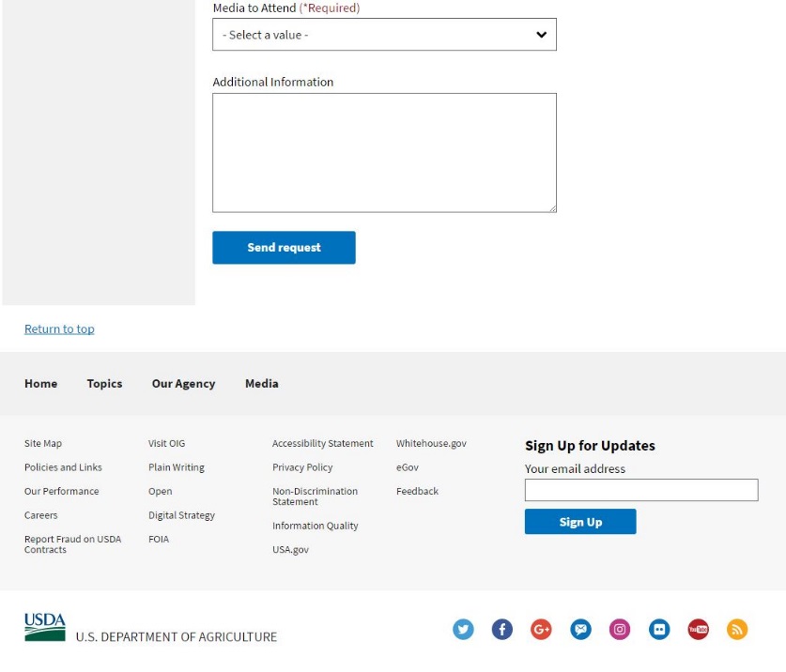Screen dimensions: 786x672
Task: Open the Instagram icon
Action: pyautogui.click(x=620, y=630)
